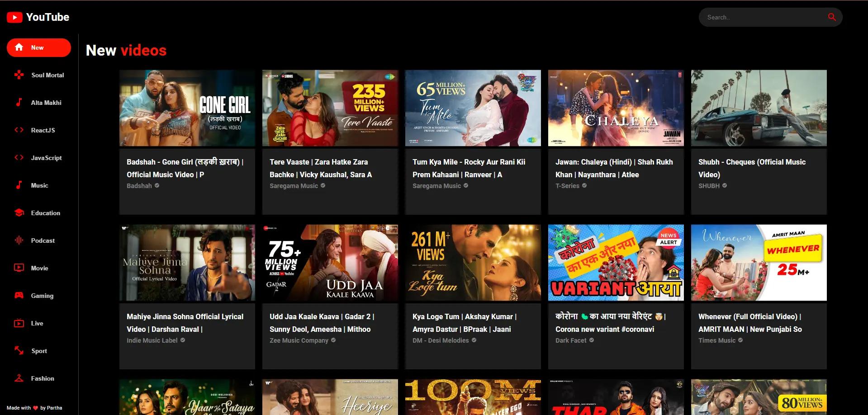The width and height of the screenshot is (868, 415).
Task: Open Mahiye Jinna Sohna video title
Action: [x=185, y=323]
